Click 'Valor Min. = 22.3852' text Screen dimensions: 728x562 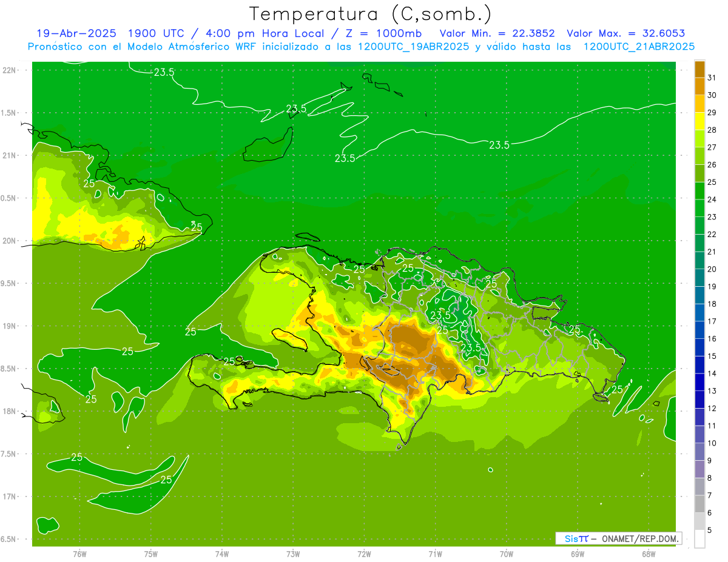click(x=497, y=33)
